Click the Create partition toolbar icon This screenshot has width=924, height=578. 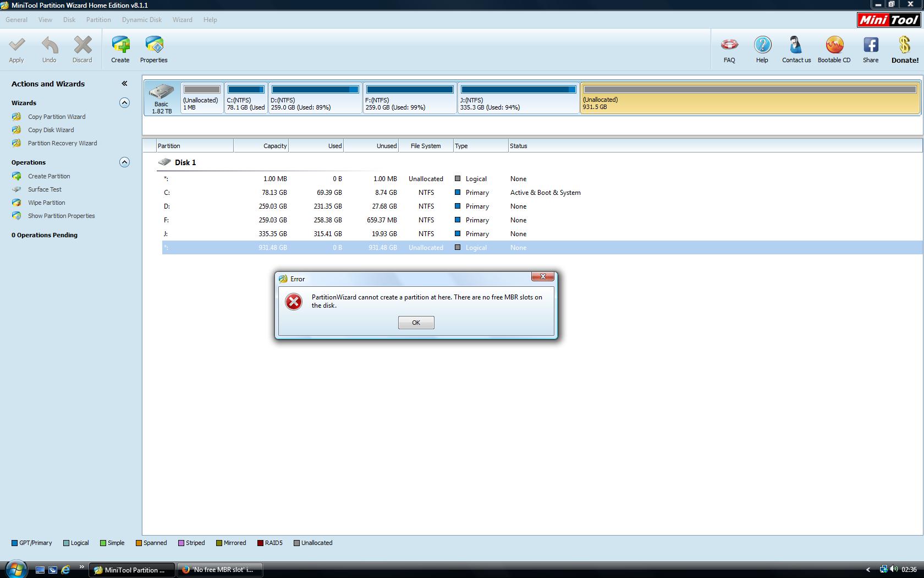120,45
